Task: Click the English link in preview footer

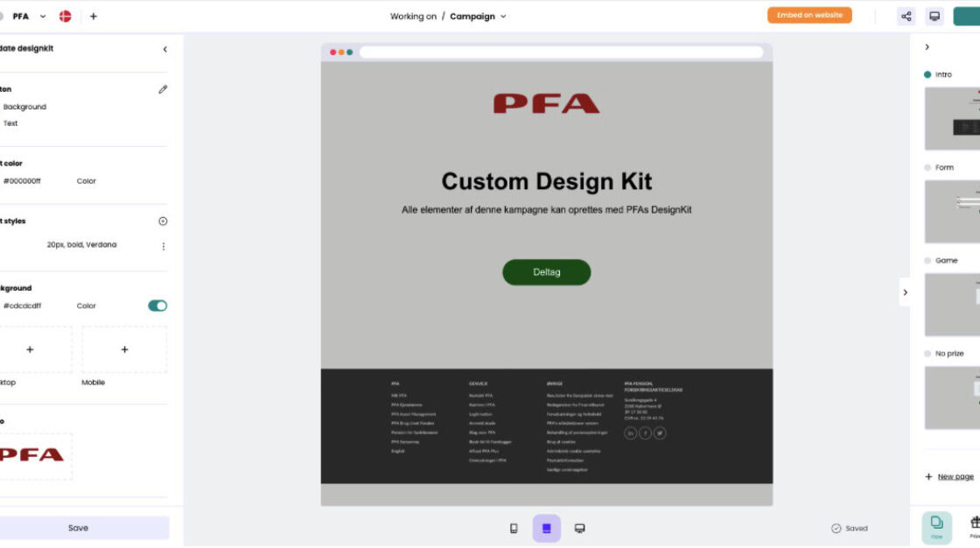Action: 398,451
